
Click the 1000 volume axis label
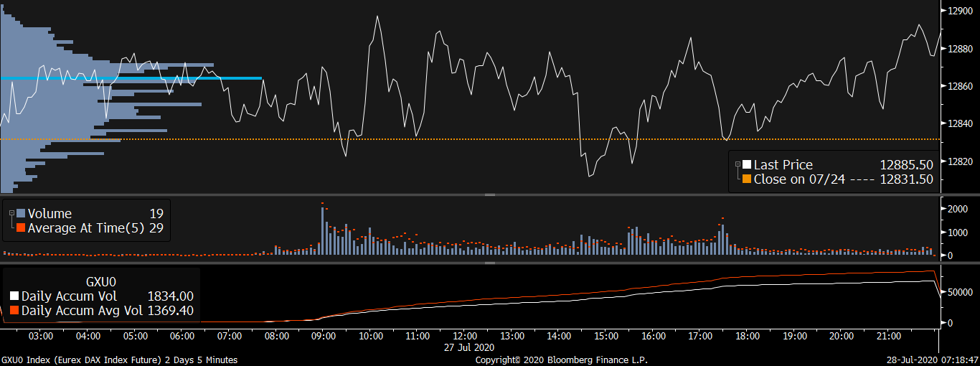(958, 233)
